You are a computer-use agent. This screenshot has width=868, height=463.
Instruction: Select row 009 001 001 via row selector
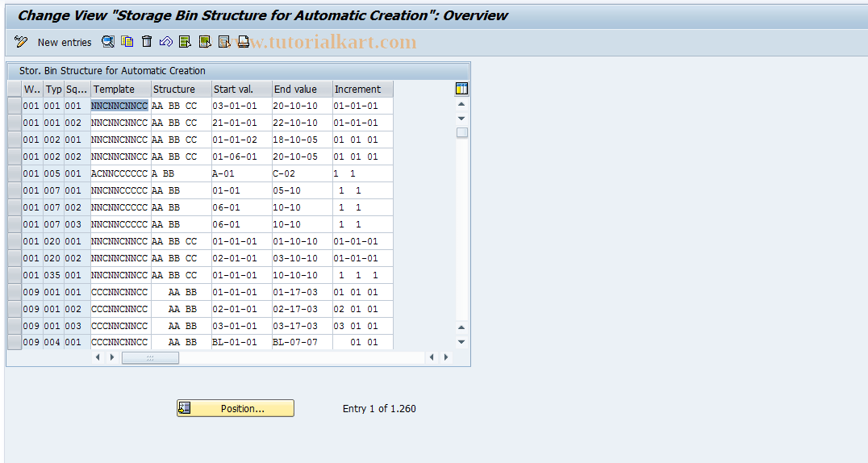pyautogui.click(x=15, y=292)
